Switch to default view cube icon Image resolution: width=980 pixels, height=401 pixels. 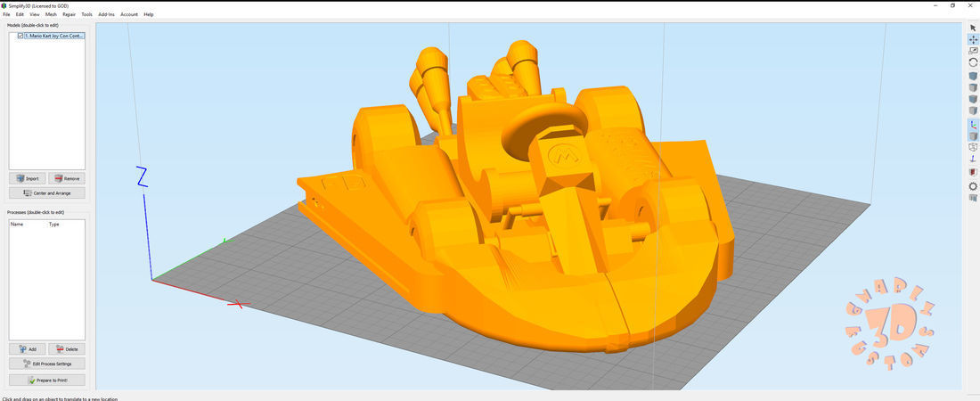point(973,77)
